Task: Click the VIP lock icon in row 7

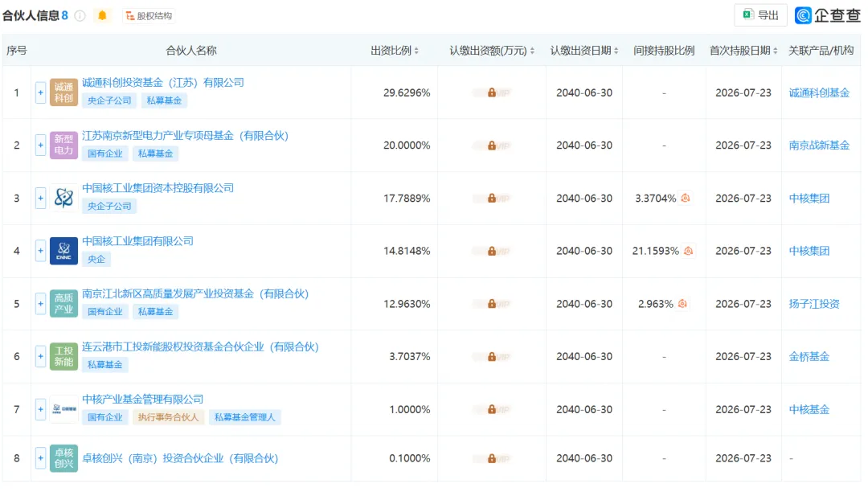Action: (x=492, y=410)
